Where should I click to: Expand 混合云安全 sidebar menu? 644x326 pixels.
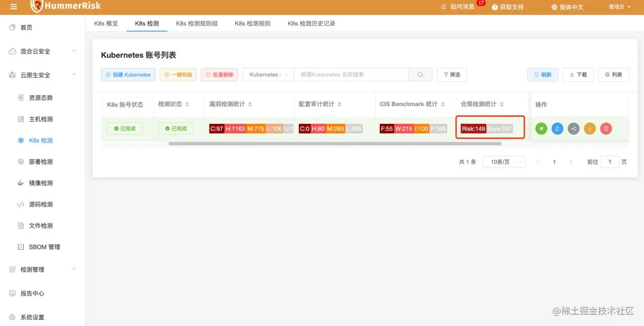pyautogui.click(x=43, y=51)
